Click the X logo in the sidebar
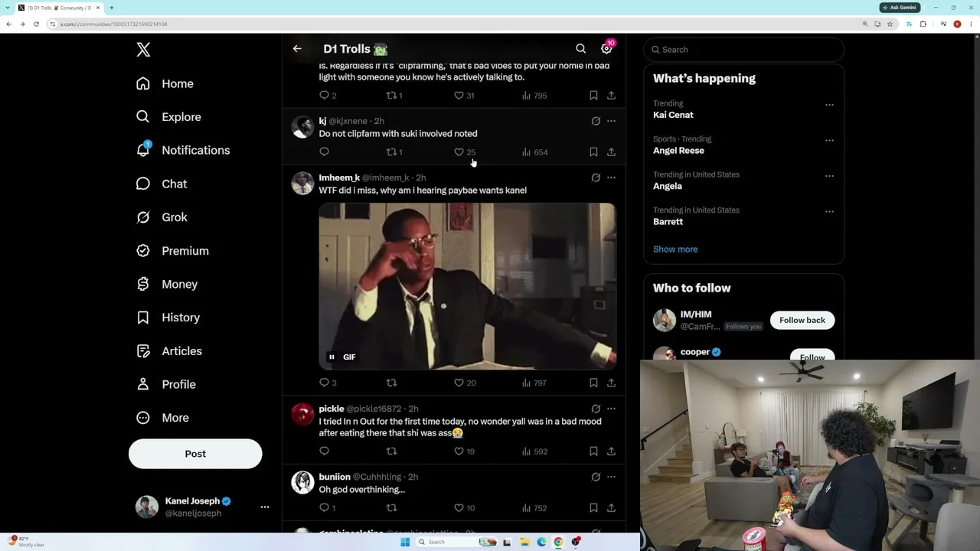 (143, 50)
